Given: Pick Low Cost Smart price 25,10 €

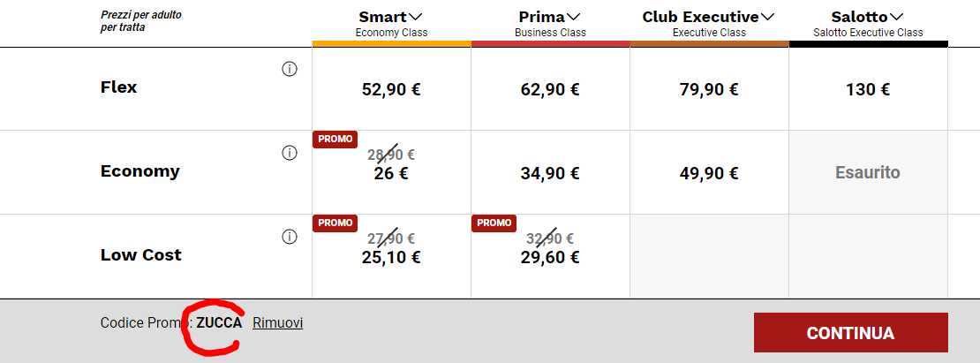Looking at the screenshot, I should pos(391,257).
